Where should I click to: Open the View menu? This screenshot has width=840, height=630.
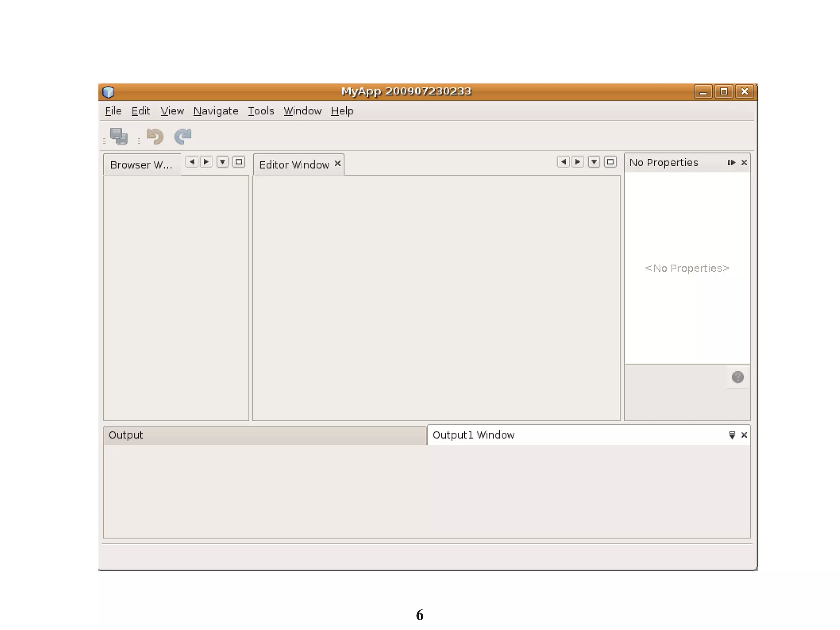click(x=172, y=111)
